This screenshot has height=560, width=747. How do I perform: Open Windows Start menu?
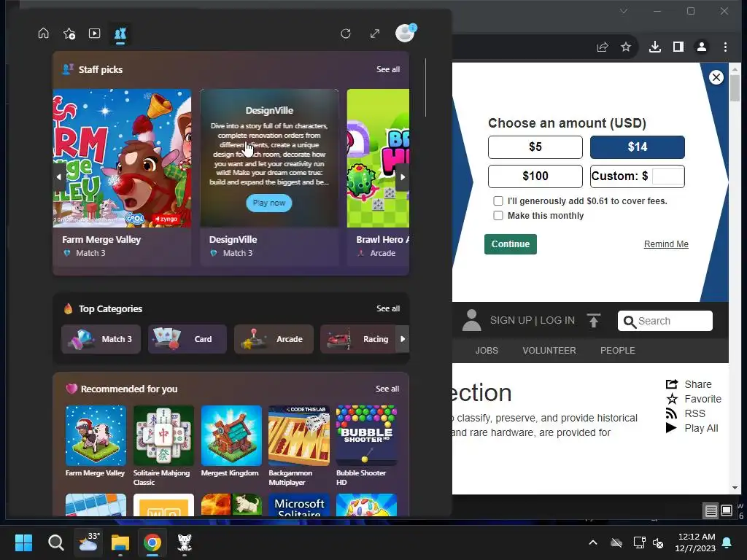pyautogui.click(x=23, y=542)
